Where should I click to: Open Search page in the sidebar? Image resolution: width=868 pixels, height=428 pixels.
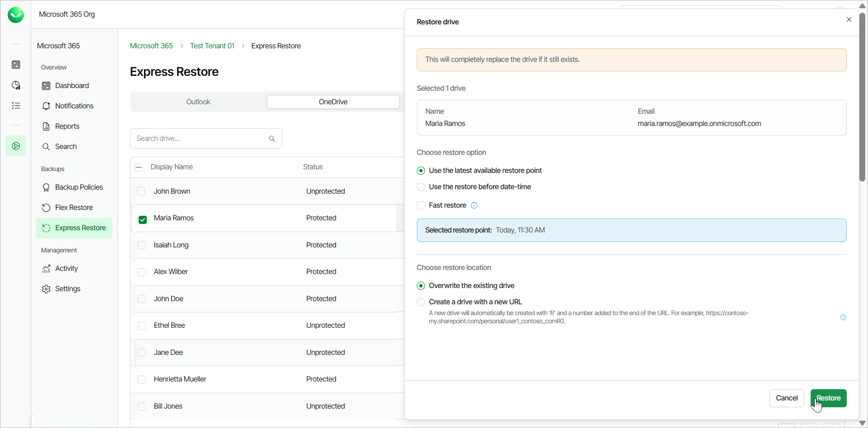74,147
